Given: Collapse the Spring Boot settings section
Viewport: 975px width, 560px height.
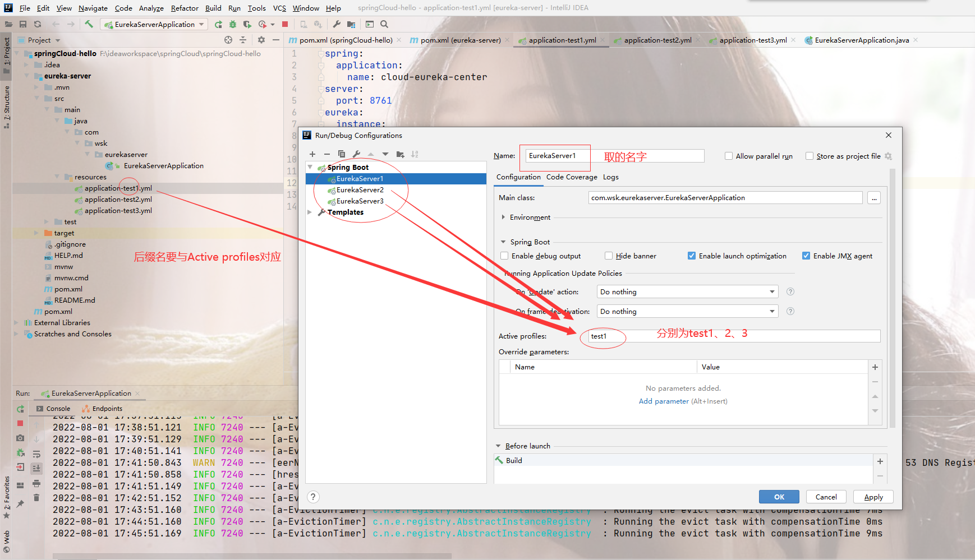Looking at the screenshot, I should pyautogui.click(x=503, y=242).
